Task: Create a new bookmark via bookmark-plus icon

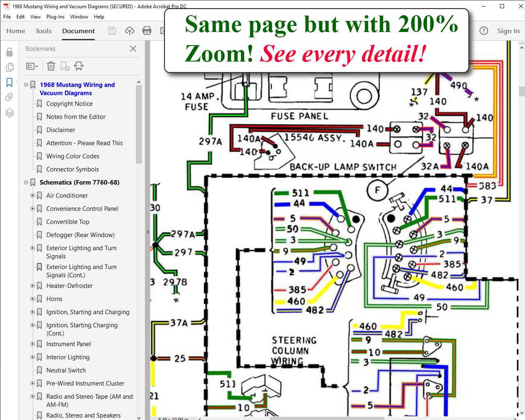Action: pyautogui.click(x=64, y=66)
